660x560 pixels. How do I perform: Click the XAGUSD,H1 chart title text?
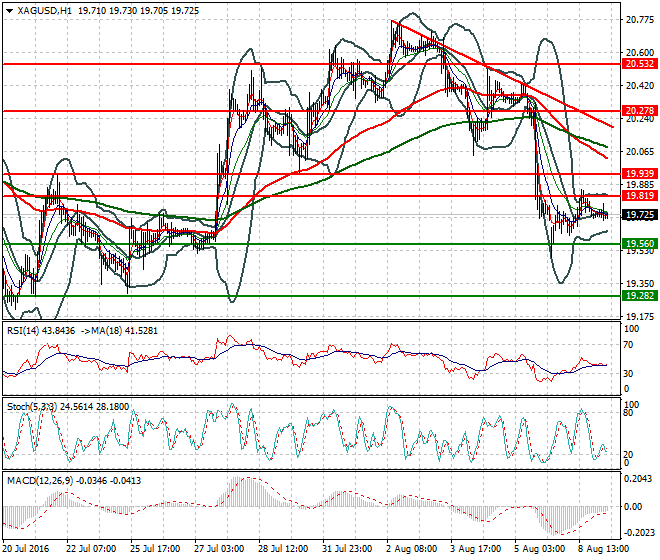44,11
